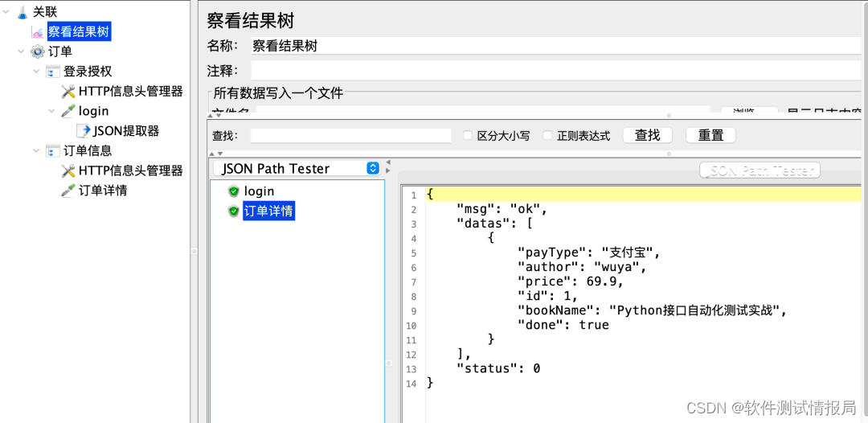This screenshot has width=868, height=423.
Task: Collapse the 订单信息 controller node
Action: 36,150
